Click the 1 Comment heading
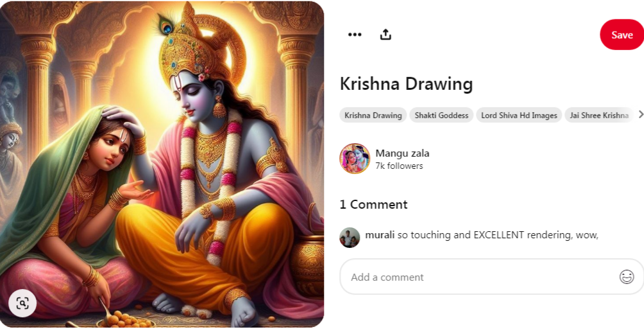The image size is (644, 332). tap(373, 204)
